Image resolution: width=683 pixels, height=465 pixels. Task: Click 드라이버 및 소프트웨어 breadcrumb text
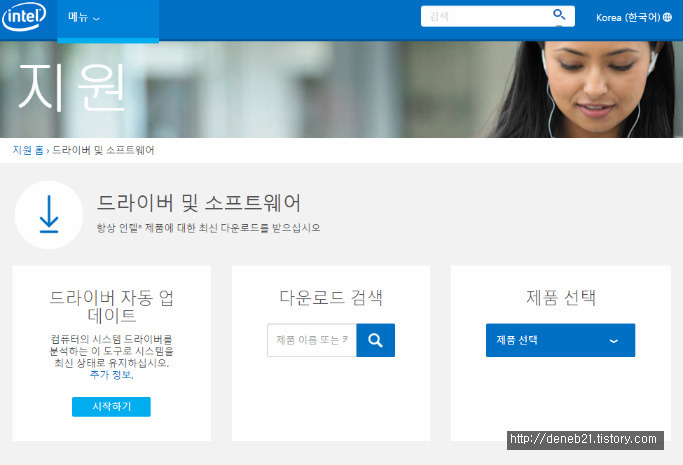click(x=103, y=150)
